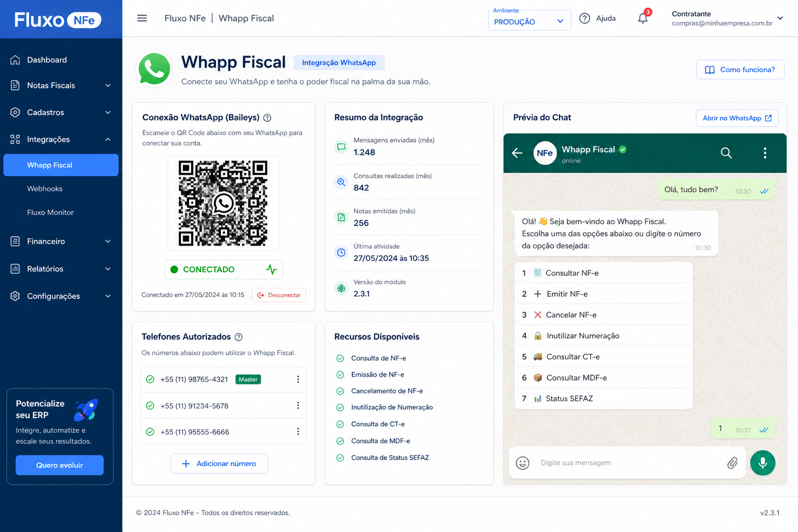Click the chat search magnifier icon

point(726,153)
